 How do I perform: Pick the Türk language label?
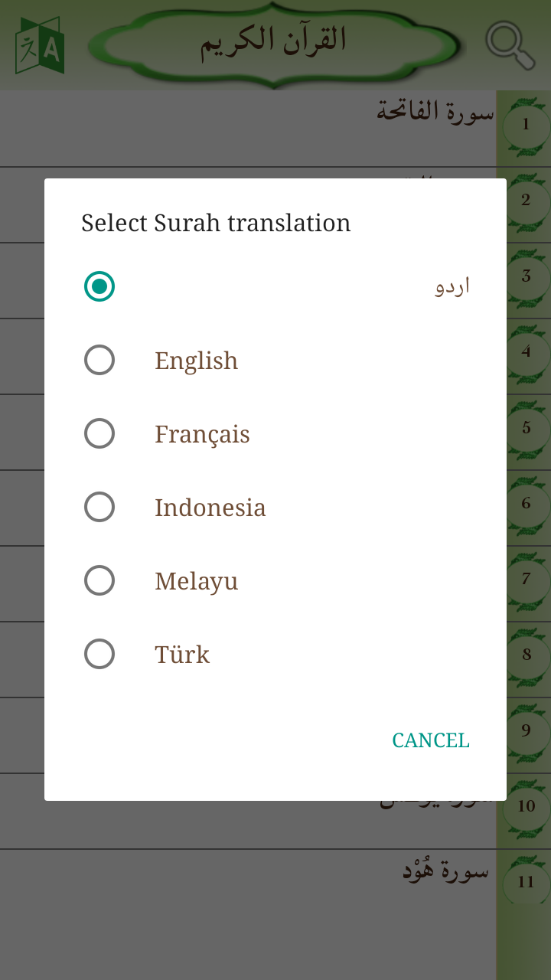pos(182,655)
